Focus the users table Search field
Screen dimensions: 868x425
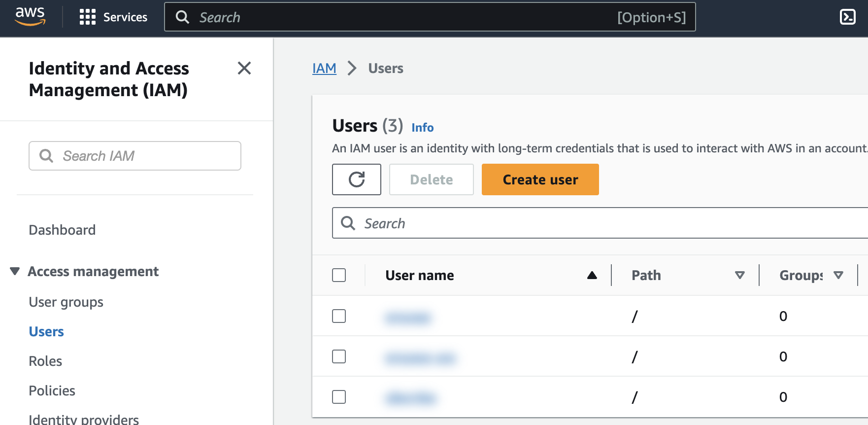(x=600, y=223)
